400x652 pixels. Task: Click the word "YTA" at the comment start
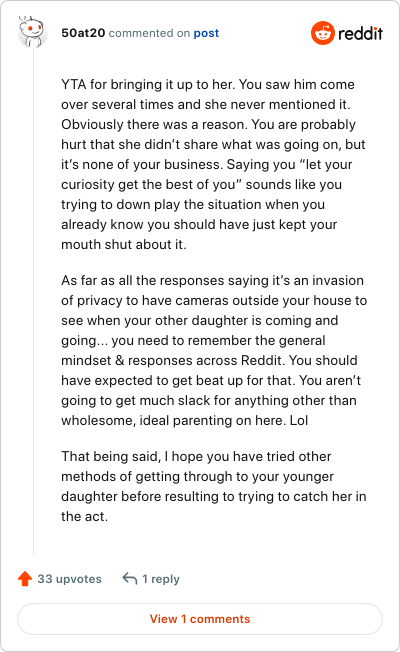(x=74, y=84)
